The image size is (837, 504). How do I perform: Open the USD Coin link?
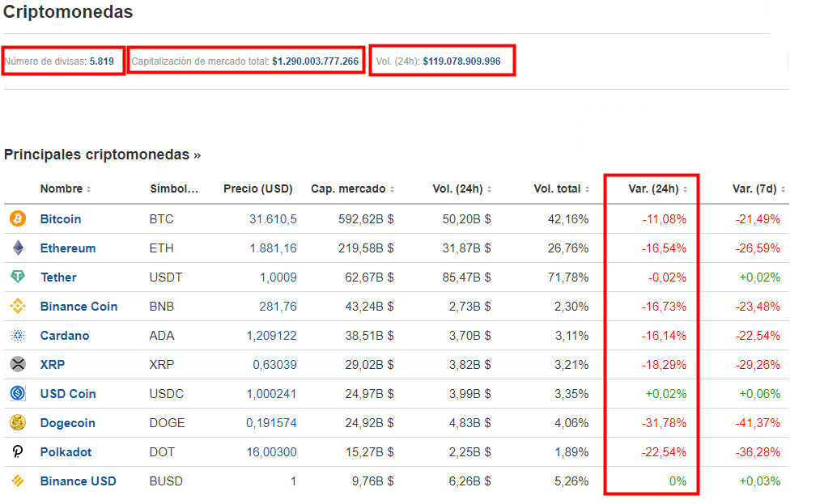pyautogui.click(x=68, y=394)
